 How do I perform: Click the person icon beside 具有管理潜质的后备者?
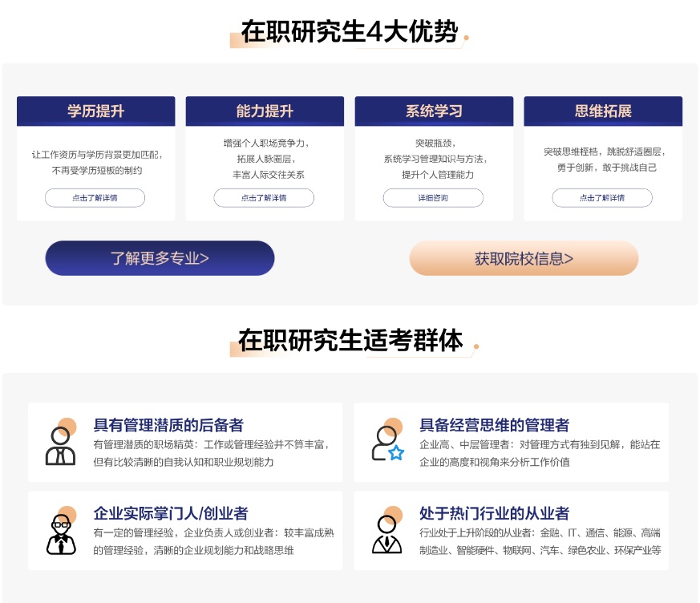[60, 445]
